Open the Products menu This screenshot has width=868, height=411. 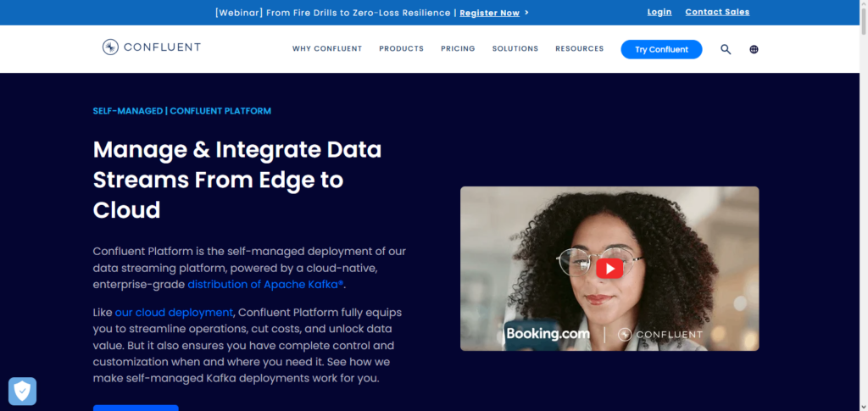(x=401, y=48)
